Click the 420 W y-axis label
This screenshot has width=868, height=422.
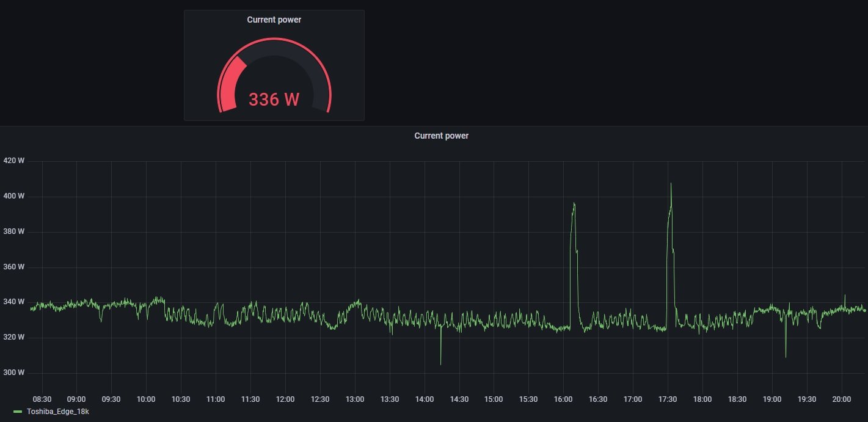pyautogui.click(x=14, y=161)
